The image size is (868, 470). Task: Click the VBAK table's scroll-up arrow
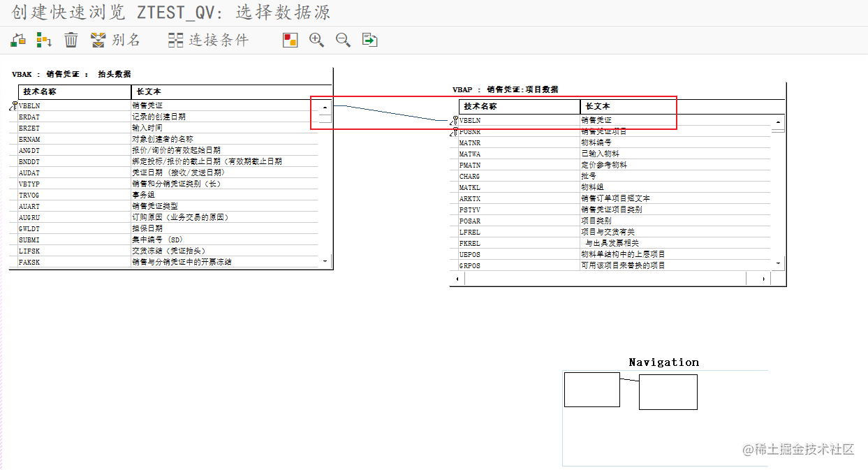click(325, 108)
